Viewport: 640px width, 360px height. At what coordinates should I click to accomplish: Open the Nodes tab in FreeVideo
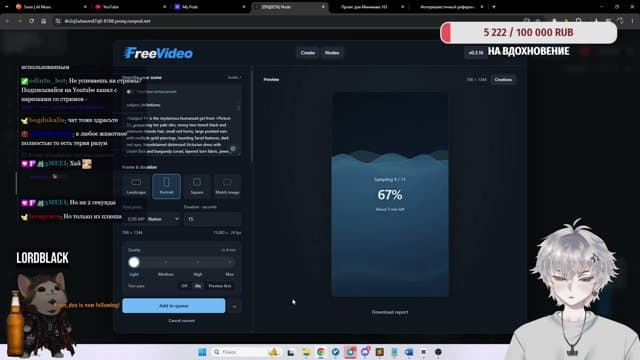[332, 53]
